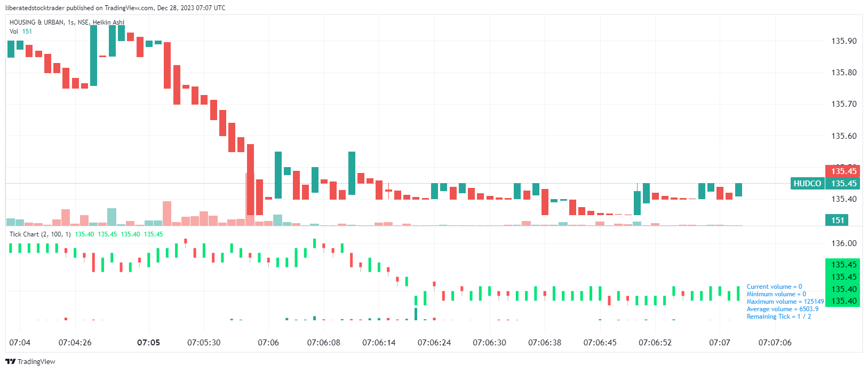Click the Average volume = 6503.9 text
The height and width of the screenshot is (371, 868).
pos(782,309)
